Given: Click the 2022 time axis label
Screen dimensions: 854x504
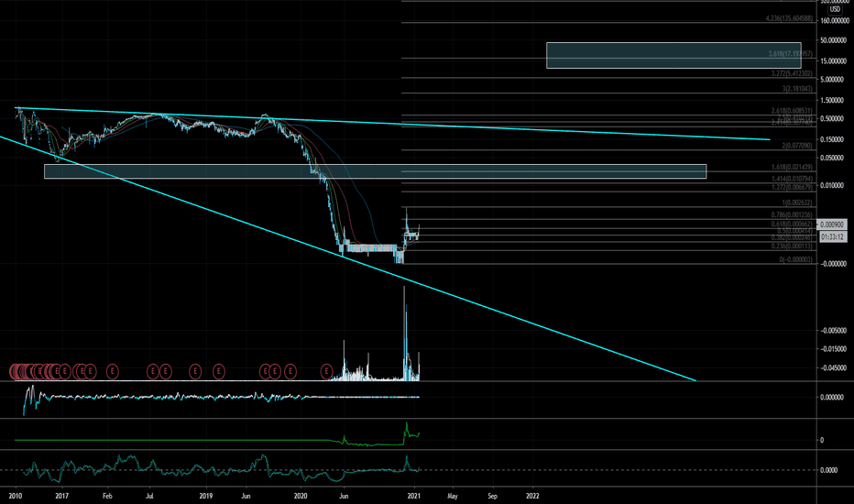Looking at the screenshot, I should (532, 496).
